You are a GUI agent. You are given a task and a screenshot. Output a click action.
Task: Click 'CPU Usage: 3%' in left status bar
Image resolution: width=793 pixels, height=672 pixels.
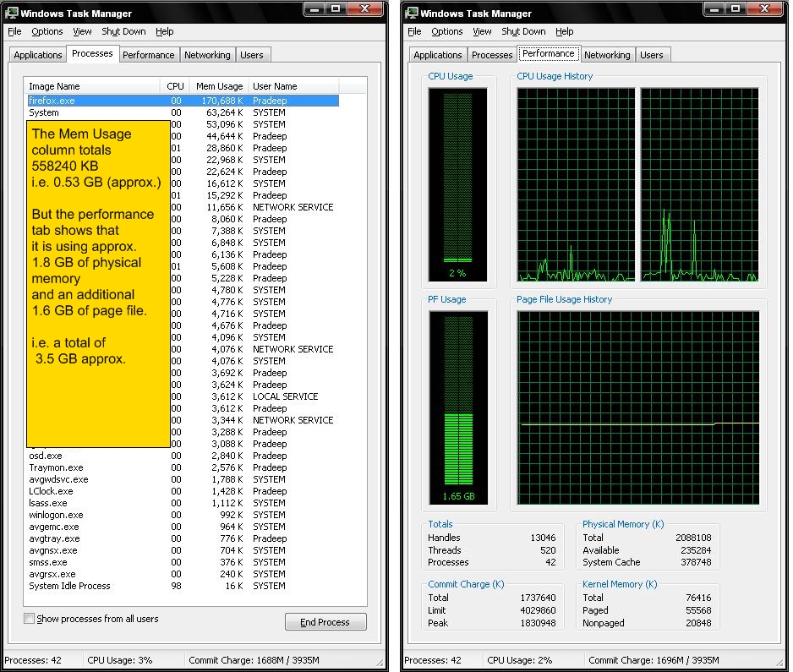[x=120, y=660]
